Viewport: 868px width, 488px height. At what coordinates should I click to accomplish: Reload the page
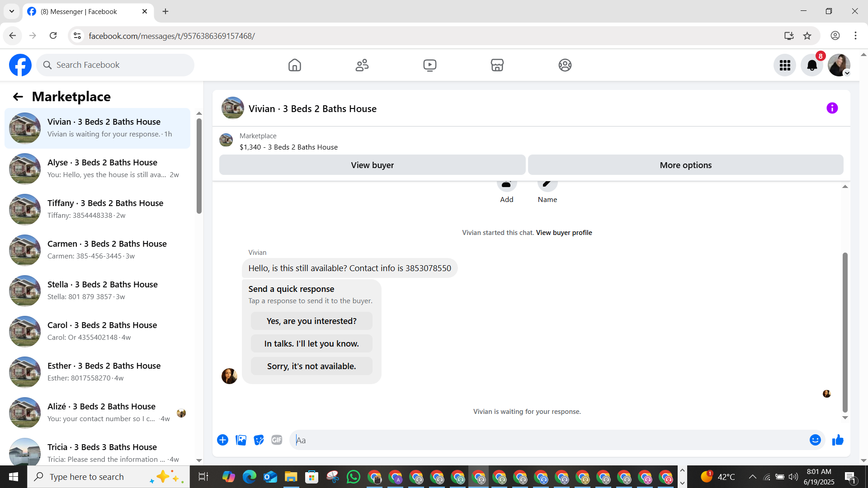(53, 36)
